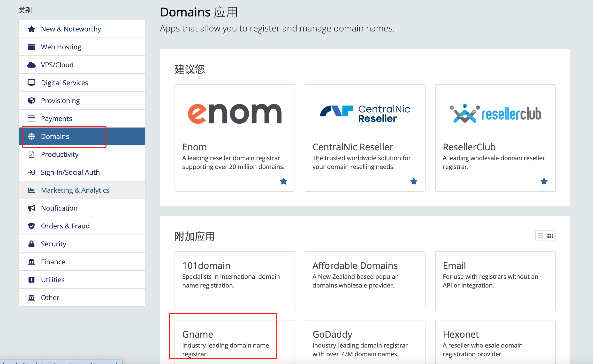The width and height of the screenshot is (593, 364).
Task: Open the CentralNic Reseller app title
Action: [x=353, y=147]
